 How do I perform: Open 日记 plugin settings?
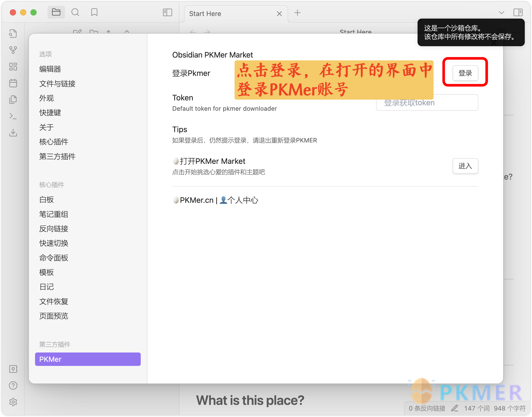pyautogui.click(x=88, y=287)
